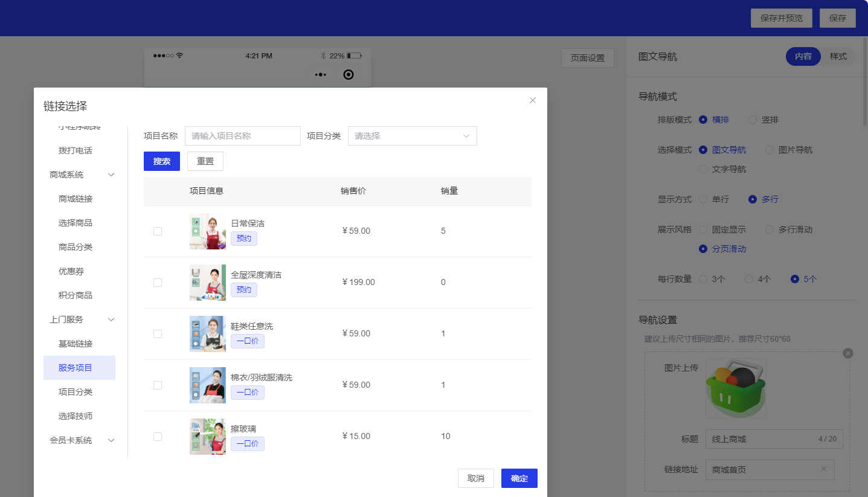Viewport: 868px width, 497px height.
Task: Open the 项目分类 dropdown
Action: click(x=413, y=136)
